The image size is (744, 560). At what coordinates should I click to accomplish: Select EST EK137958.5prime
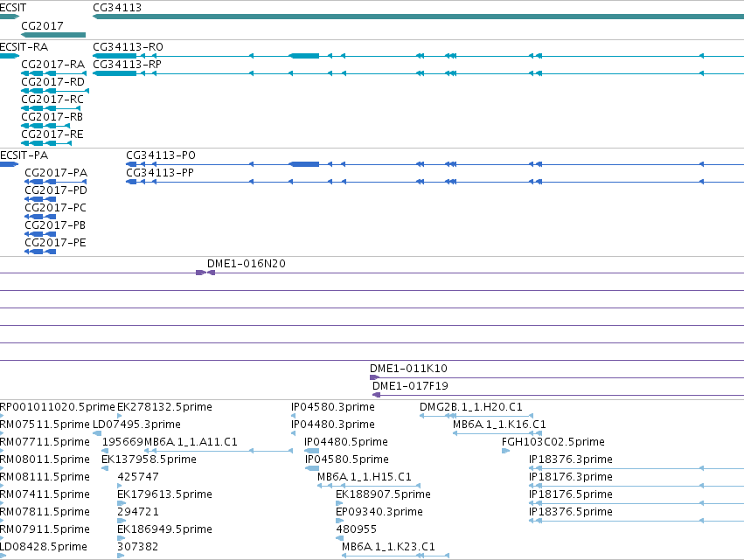tap(149, 460)
